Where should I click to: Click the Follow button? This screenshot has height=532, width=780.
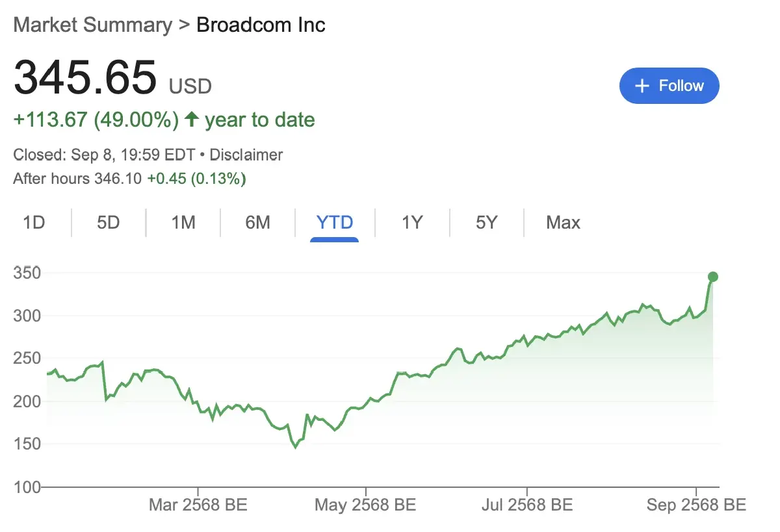[669, 85]
